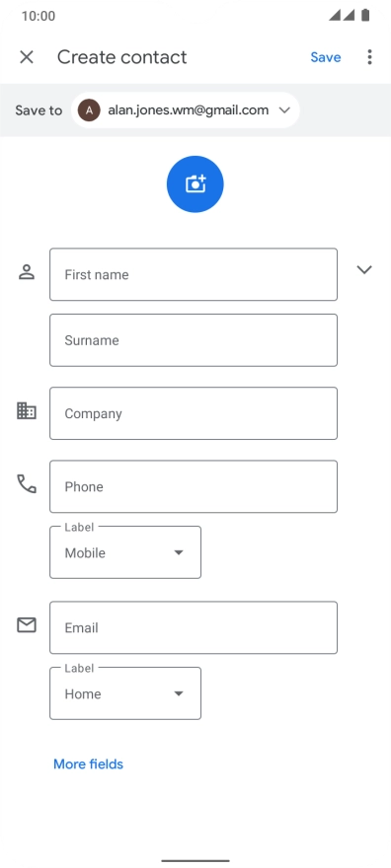Focus the Surname field
This screenshot has width=391, height=868.
click(x=194, y=340)
